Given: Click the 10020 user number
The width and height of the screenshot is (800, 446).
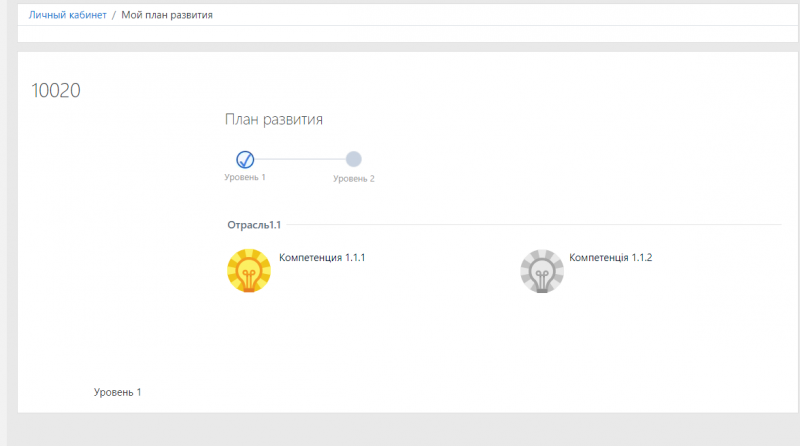Looking at the screenshot, I should (x=56, y=90).
